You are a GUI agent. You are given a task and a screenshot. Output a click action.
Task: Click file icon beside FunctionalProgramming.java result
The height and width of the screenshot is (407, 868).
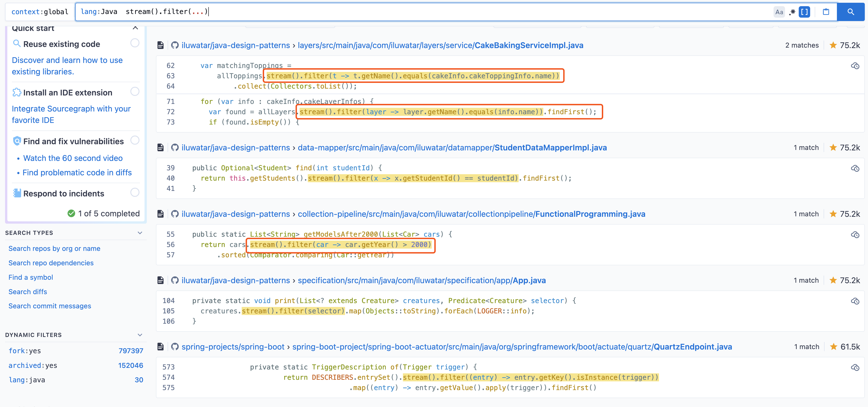pos(160,214)
